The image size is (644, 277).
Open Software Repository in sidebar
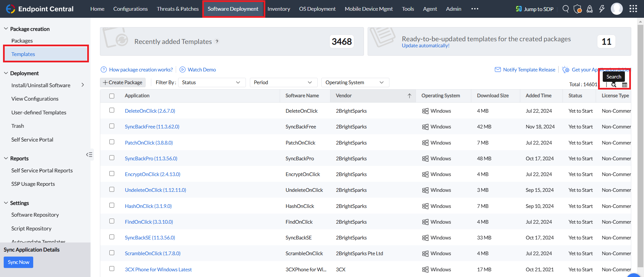[x=35, y=215]
